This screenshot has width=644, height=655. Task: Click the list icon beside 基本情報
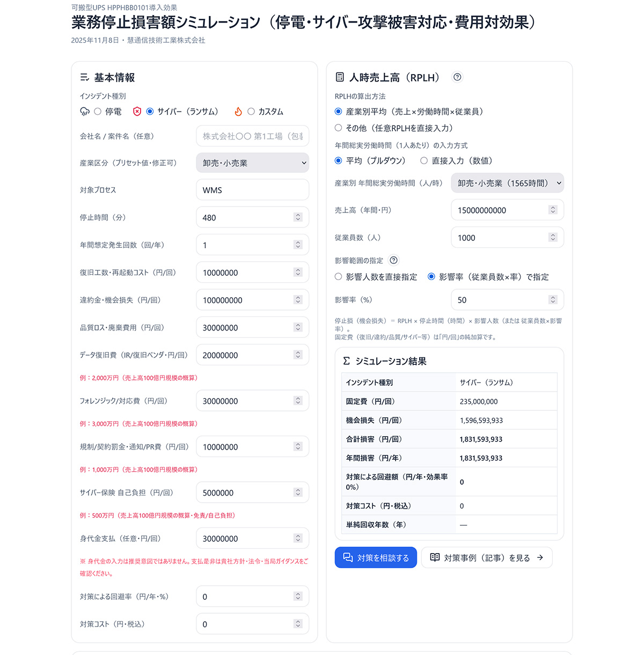[84, 77]
